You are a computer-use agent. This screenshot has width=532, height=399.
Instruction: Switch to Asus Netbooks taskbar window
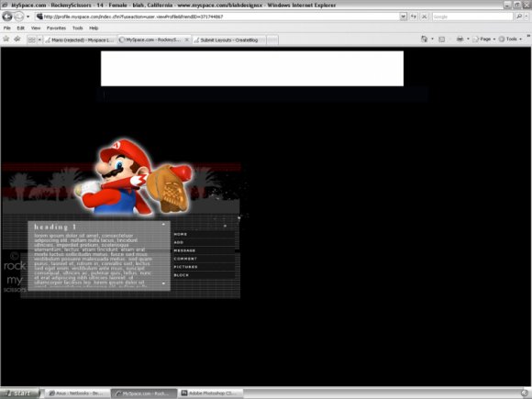(76, 393)
